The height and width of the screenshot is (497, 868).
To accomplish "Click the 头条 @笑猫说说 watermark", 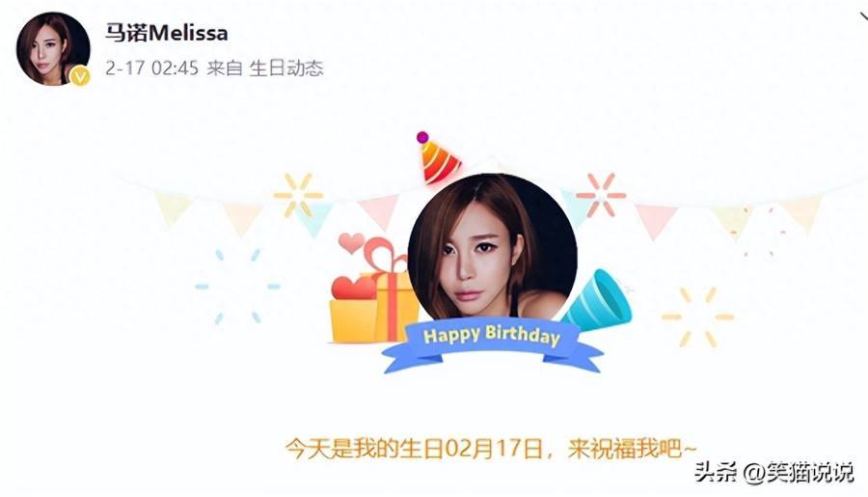I will click(773, 473).
